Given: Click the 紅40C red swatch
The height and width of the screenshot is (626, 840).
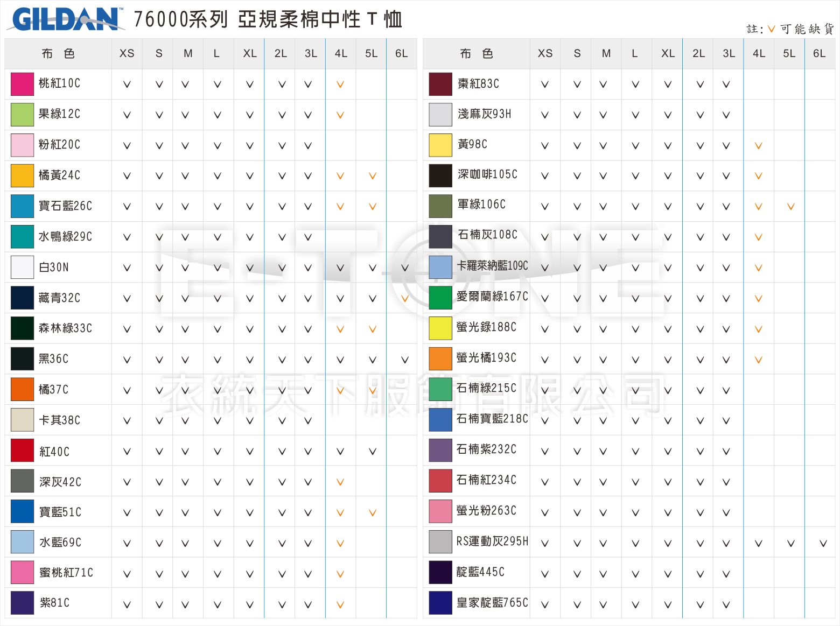Looking at the screenshot, I should 22,451.
